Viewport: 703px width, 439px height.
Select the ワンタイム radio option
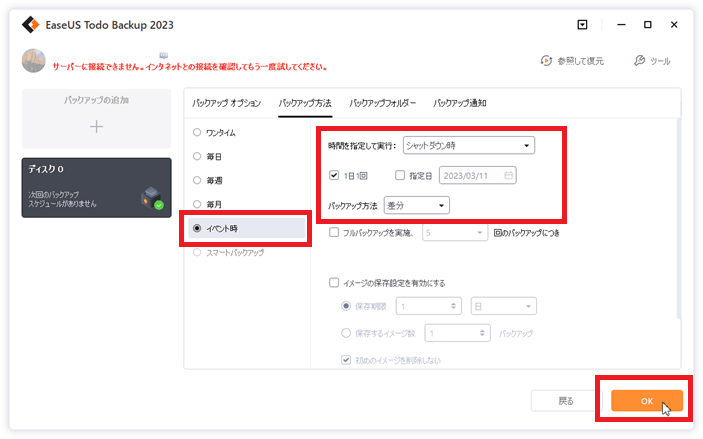(197, 132)
